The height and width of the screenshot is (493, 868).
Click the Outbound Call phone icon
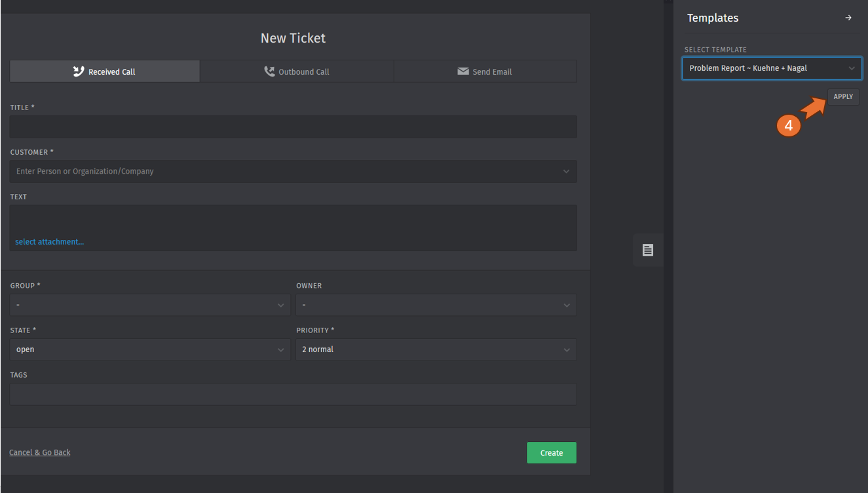[x=269, y=71]
